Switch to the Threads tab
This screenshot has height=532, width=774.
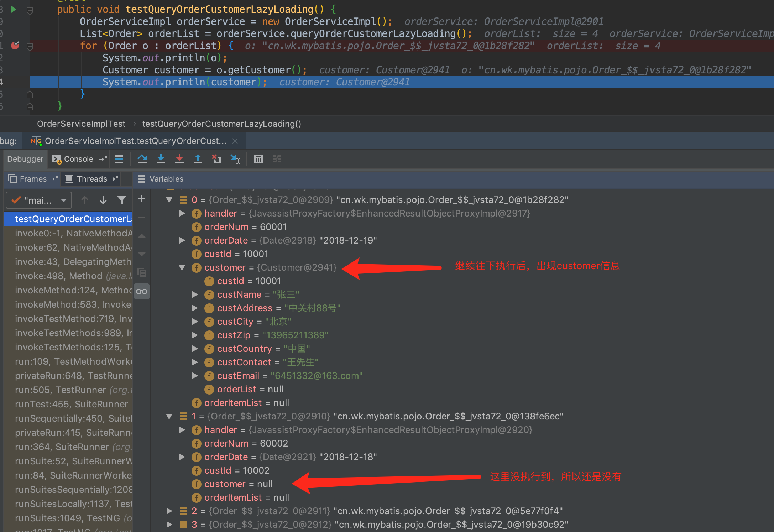[92, 179]
